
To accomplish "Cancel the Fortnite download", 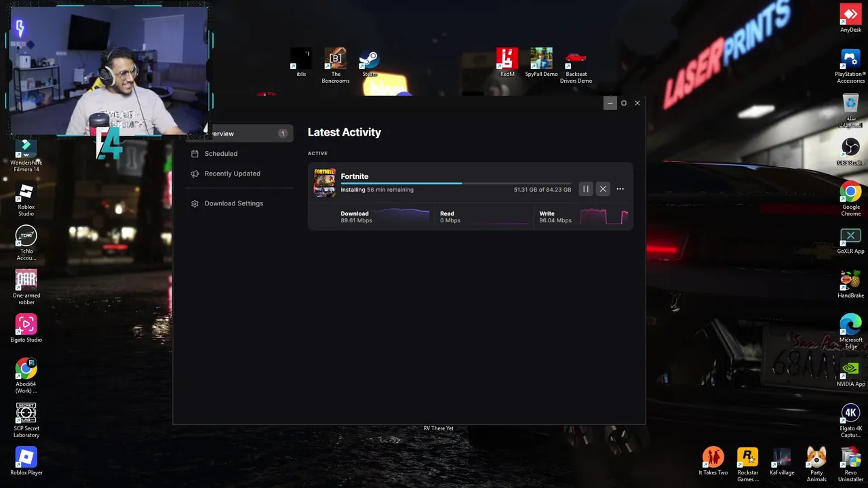I will click(x=603, y=189).
